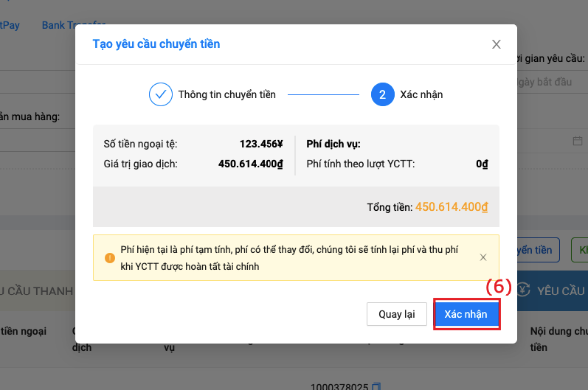Click the step 1 checkmark circle icon
This screenshot has width=588, height=390.
coord(160,94)
